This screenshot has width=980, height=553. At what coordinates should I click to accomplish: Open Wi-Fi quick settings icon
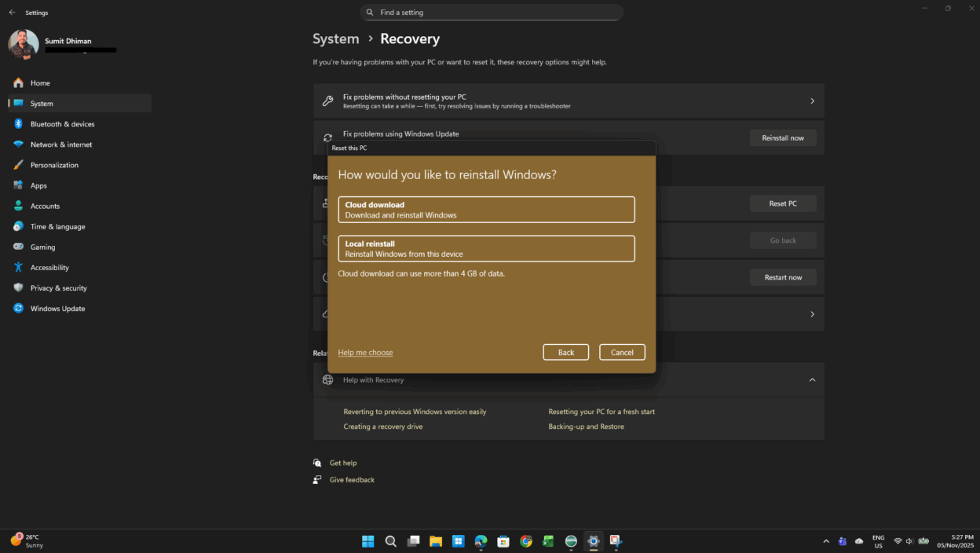[x=898, y=541]
